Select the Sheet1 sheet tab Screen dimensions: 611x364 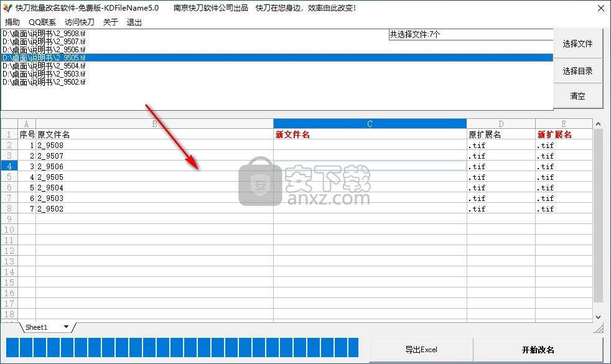click(x=37, y=327)
